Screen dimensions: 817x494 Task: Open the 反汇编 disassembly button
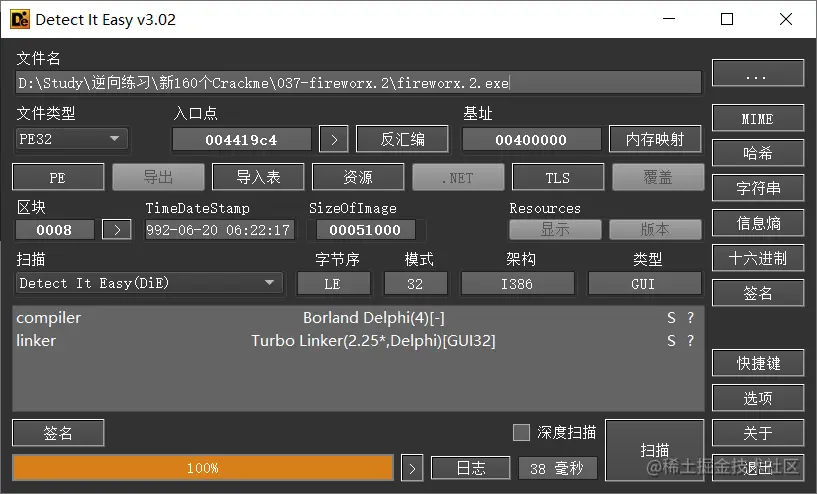pyautogui.click(x=402, y=139)
